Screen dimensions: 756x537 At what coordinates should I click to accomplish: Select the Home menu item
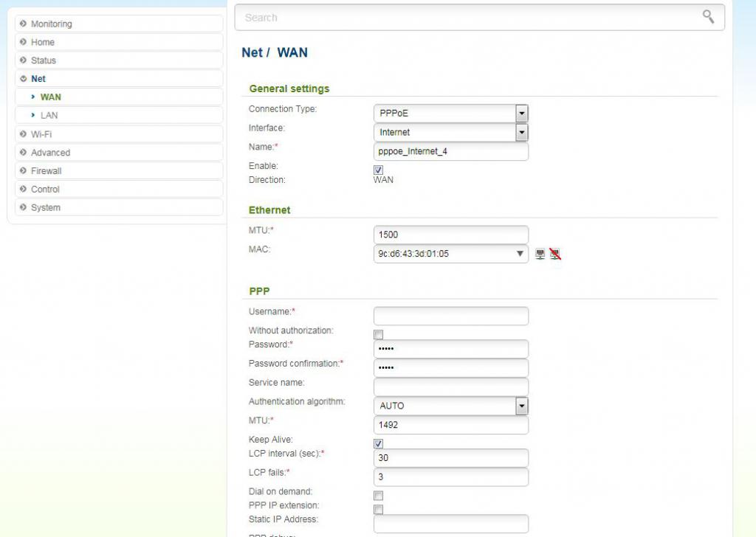[42, 42]
